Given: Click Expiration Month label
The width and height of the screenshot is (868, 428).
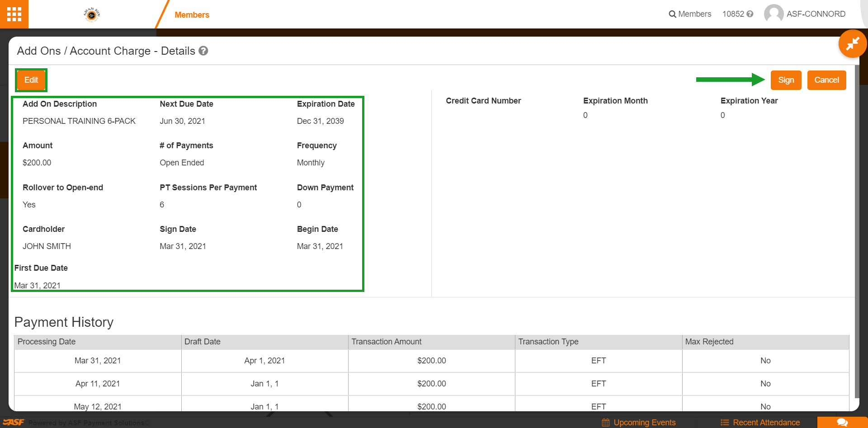Looking at the screenshot, I should [x=615, y=101].
